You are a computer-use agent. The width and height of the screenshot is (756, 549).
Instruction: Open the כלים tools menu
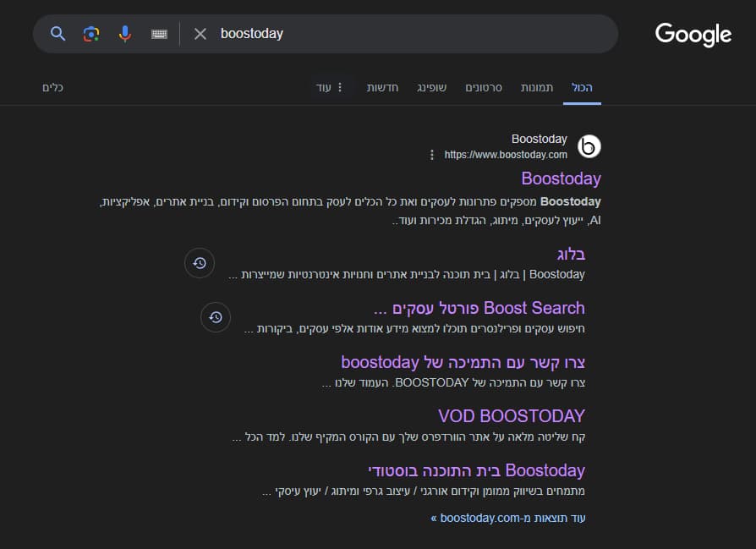click(x=53, y=87)
